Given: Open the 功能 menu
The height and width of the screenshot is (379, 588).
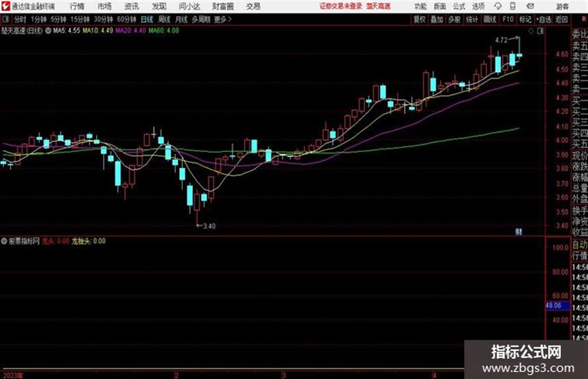Looking at the screenshot, I should 421,6.
